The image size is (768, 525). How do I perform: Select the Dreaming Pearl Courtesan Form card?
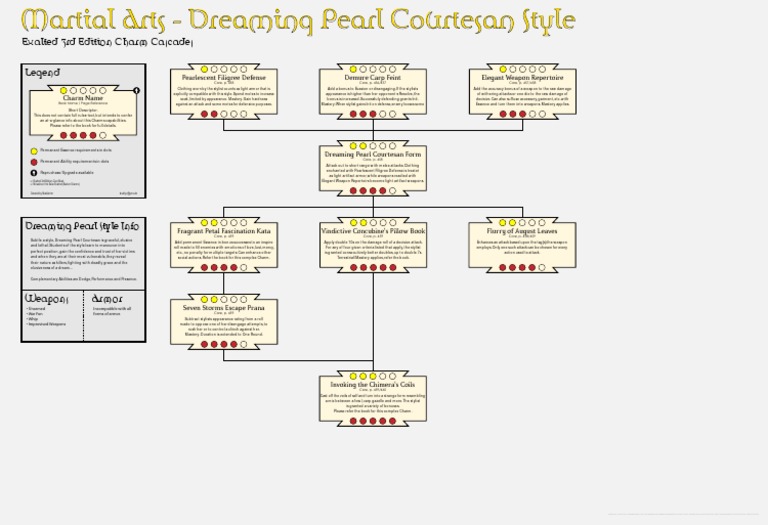[373, 168]
